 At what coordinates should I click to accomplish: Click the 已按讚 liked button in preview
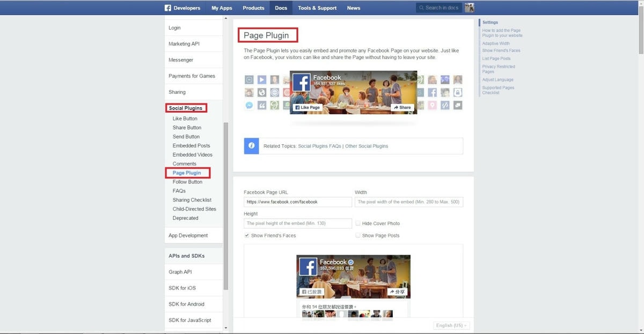tap(312, 292)
